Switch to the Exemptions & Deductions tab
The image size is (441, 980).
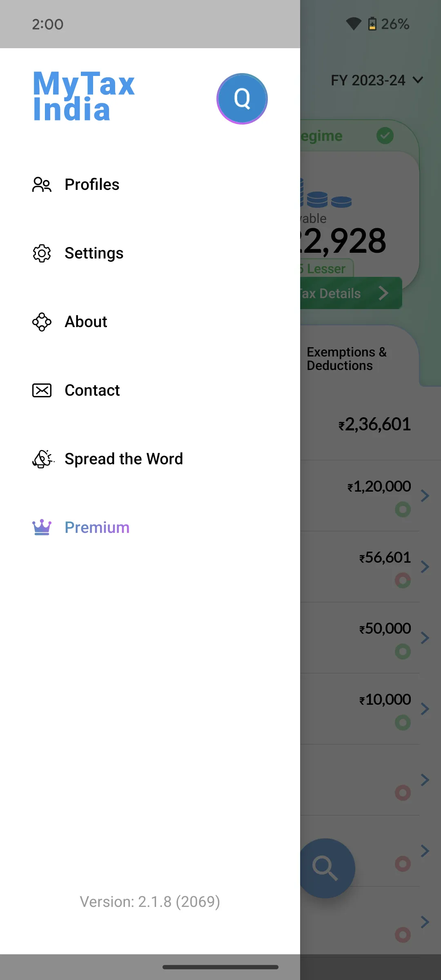tap(347, 359)
